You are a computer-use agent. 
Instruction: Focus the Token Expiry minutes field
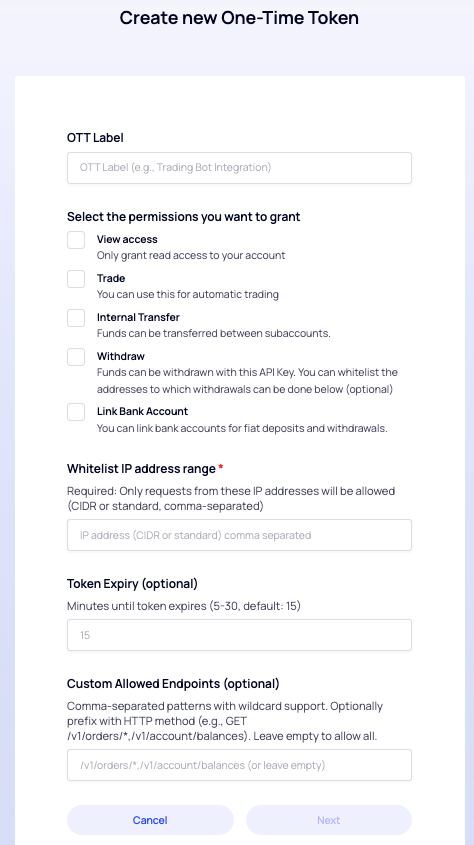tap(239, 635)
